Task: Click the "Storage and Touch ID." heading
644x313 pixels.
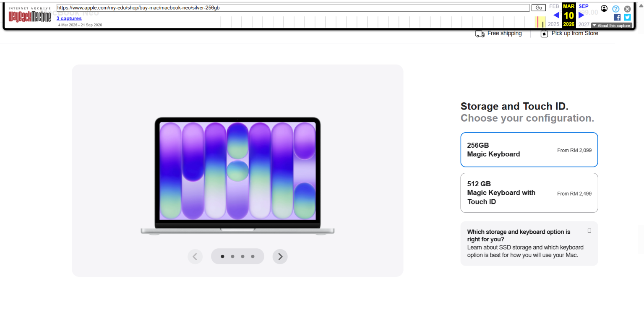Action: pyautogui.click(x=514, y=106)
